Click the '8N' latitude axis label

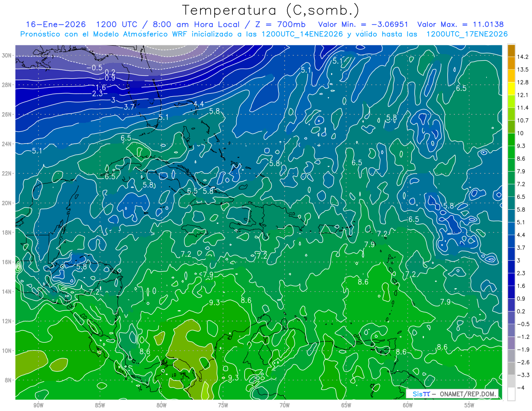[8, 380]
